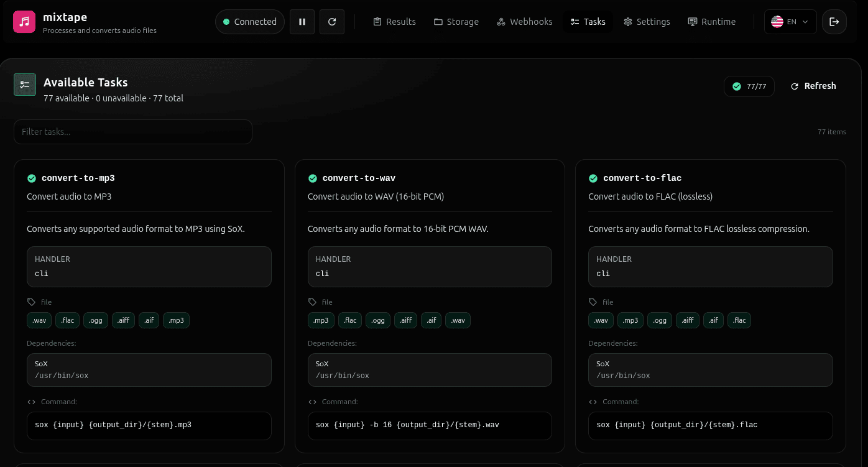This screenshot has width=868, height=467.
Task: Click the convert-to-mp3 task title
Action: click(x=78, y=178)
